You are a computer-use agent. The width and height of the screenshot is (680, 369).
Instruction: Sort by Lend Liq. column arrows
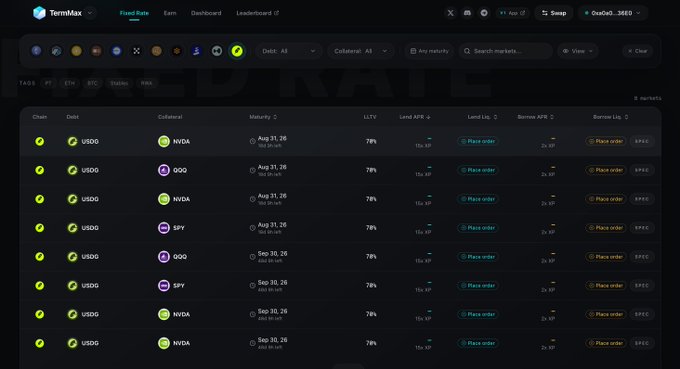click(495, 117)
